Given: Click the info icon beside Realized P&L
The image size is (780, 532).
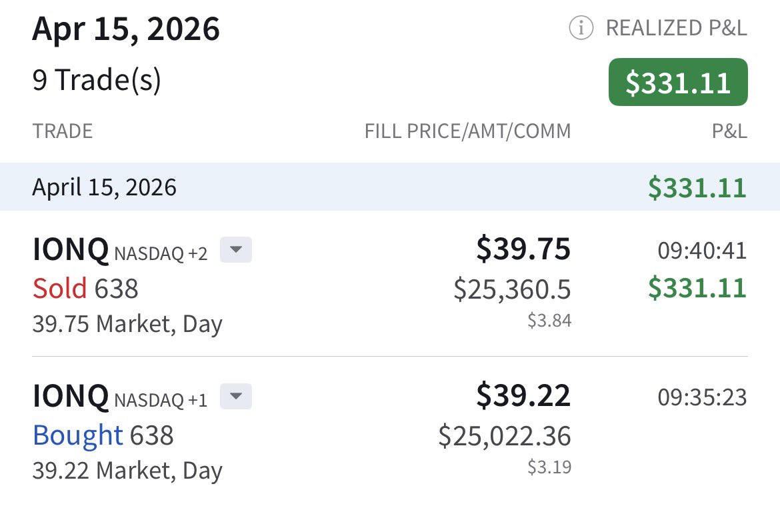Looking at the screenshot, I should [x=581, y=28].
